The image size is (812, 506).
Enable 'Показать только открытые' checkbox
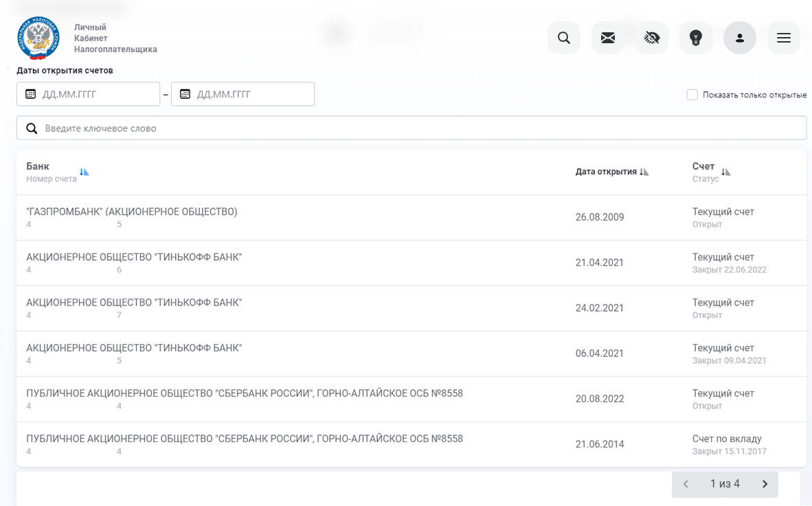click(692, 95)
